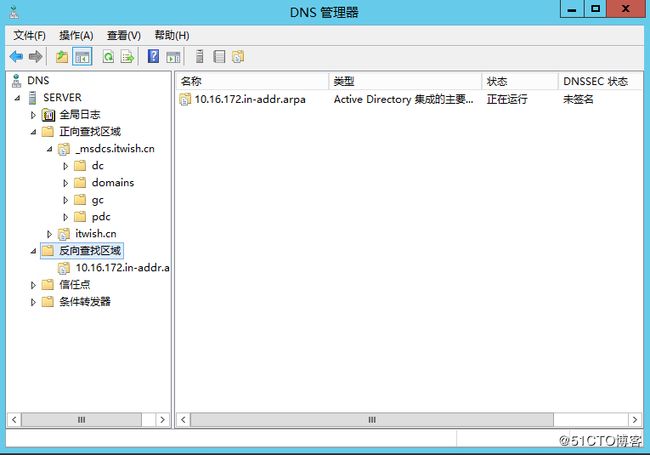Click the Back arrow toolbar icon
The width and height of the screenshot is (650, 455).
(x=16, y=56)
